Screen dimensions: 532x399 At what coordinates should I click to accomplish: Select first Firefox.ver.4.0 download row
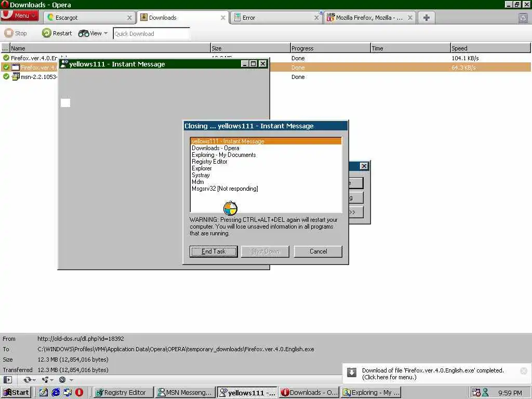pos(34,58)
